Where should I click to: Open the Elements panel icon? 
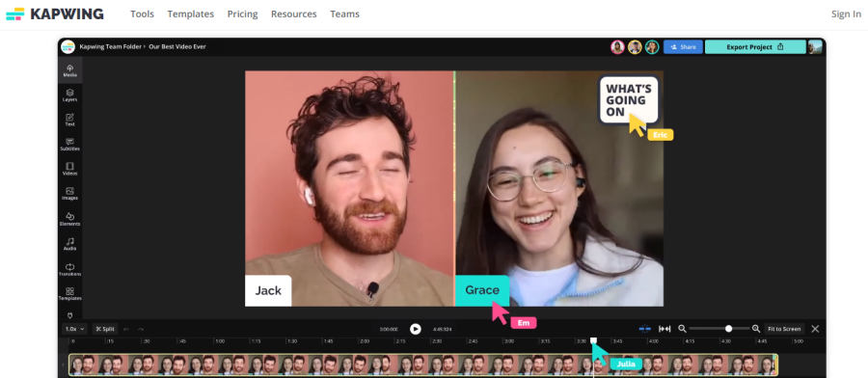point(69,219)
